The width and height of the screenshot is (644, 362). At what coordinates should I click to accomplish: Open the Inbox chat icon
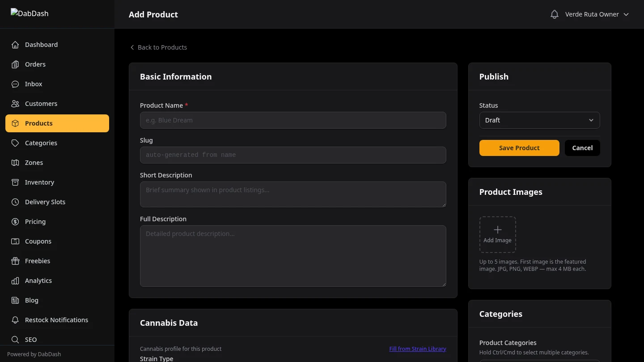point(15,84)
